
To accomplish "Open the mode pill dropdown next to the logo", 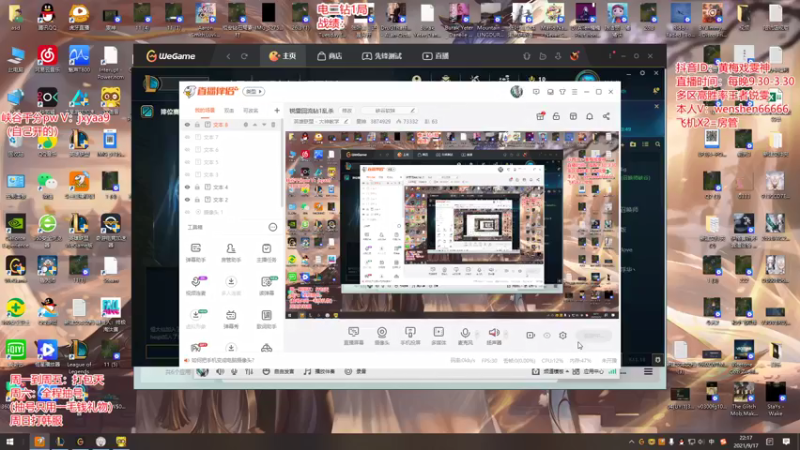I will [x=254, y=92].
